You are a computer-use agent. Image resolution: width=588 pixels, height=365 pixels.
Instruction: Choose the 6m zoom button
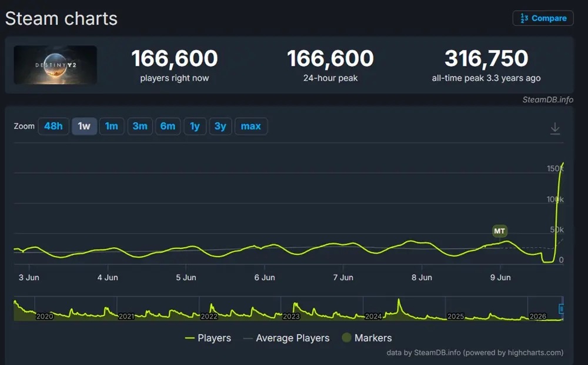tap(168, 126)
